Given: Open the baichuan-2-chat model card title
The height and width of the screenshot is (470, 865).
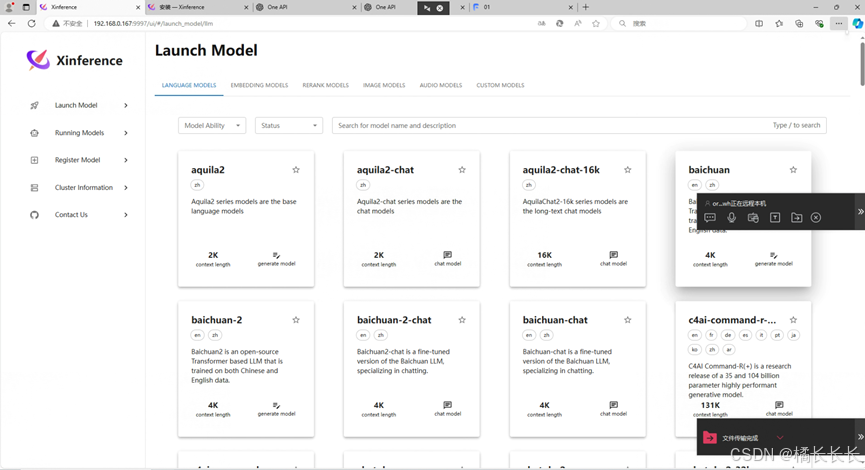Looking at the screenshot, I should click(394, 320).
